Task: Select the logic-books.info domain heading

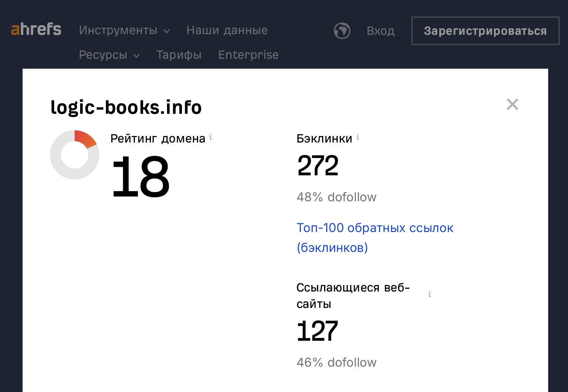Action: coord(126,107)
